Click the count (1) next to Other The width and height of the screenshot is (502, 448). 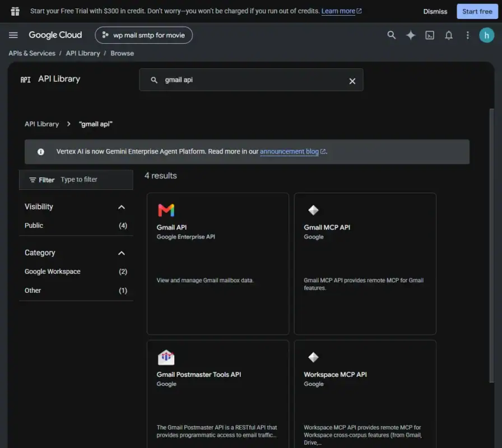[123, 291]
